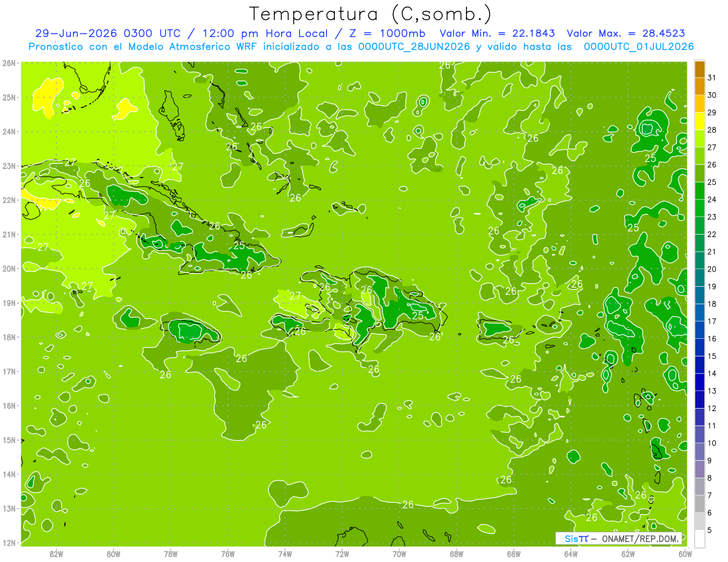Click the 13N latitude axis label

coord(8,508)
